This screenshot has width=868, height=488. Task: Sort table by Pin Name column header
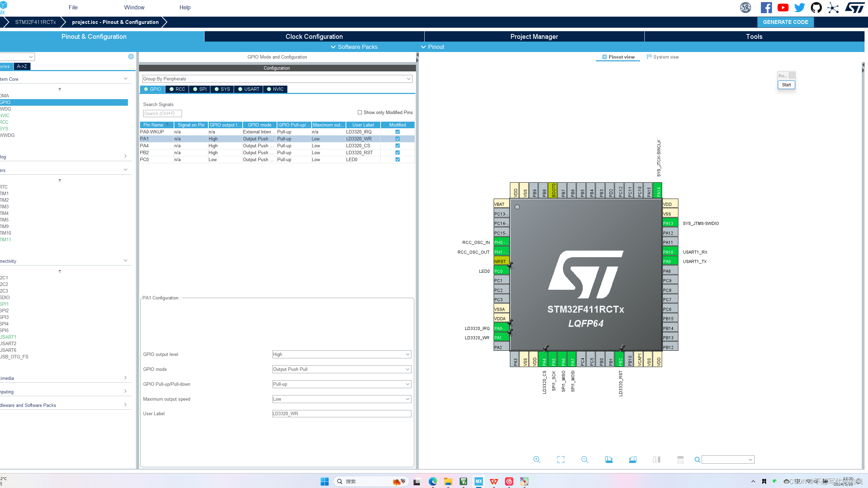tap(156, 125)
